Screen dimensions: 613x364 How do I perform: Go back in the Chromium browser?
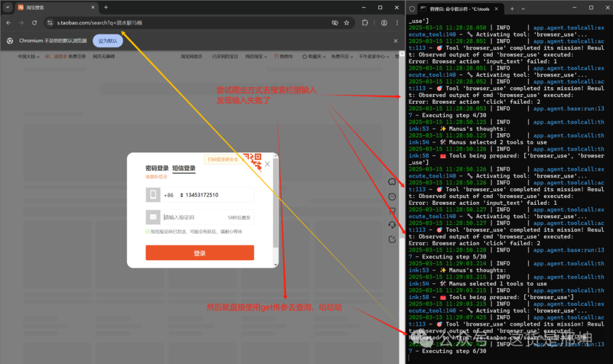click(9, 23)
